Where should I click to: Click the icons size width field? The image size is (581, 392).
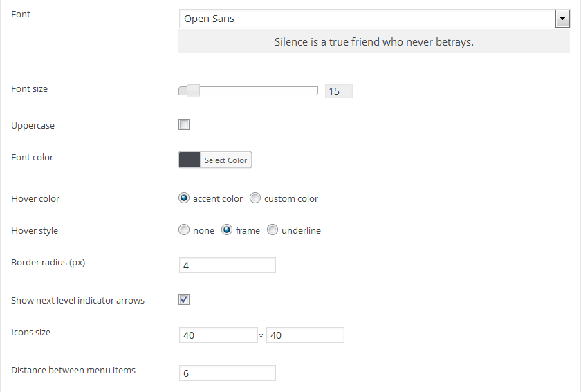click(218, 335)
